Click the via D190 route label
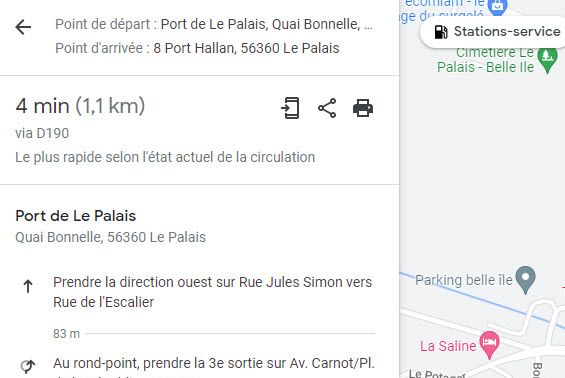The height and width of the screenshot is (378, 565). pyautogui.click(x=42, y=133)
